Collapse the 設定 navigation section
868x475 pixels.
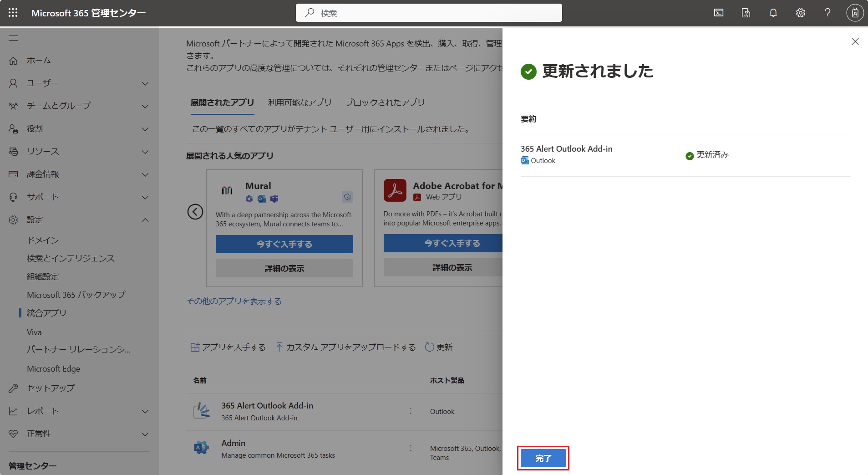tap(145, 220)
